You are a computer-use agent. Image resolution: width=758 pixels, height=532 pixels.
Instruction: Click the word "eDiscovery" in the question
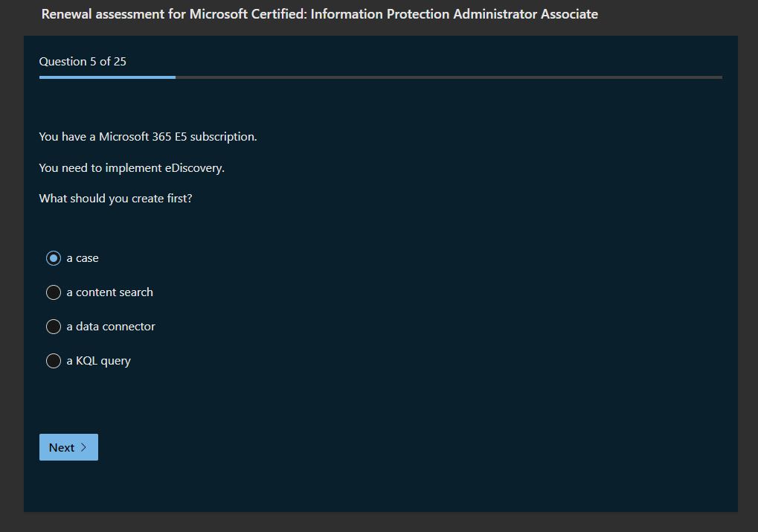pyautogui.click(x=193, y=168)
